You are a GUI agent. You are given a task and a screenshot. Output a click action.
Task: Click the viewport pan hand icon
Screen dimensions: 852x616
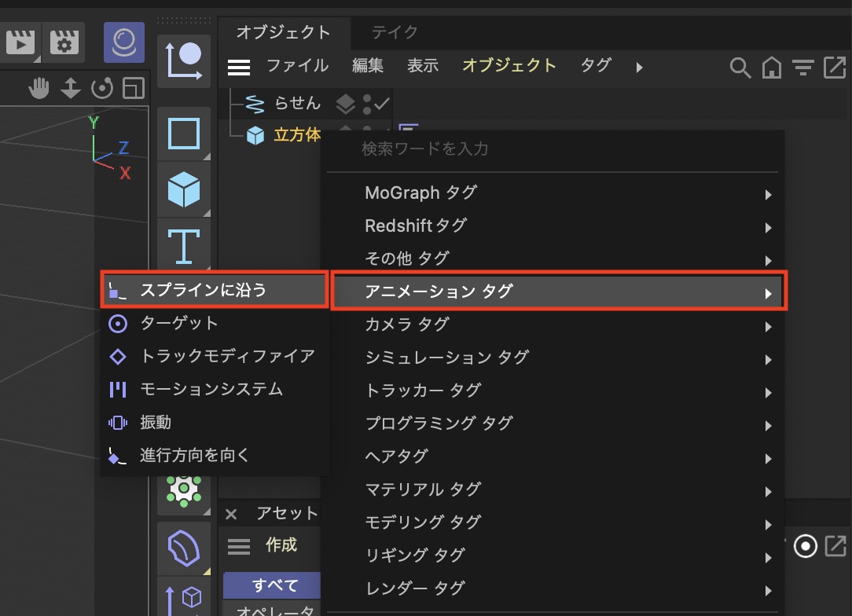[39, 88]
